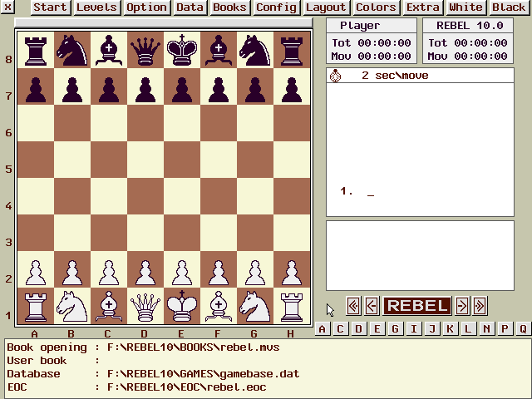Click the empty e4 square
This screenshot has width=532, height=399.
pos(182,196)
